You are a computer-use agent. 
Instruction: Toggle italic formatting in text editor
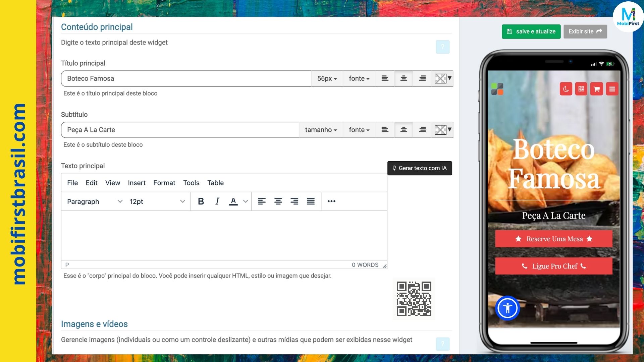tap(217, 201)
